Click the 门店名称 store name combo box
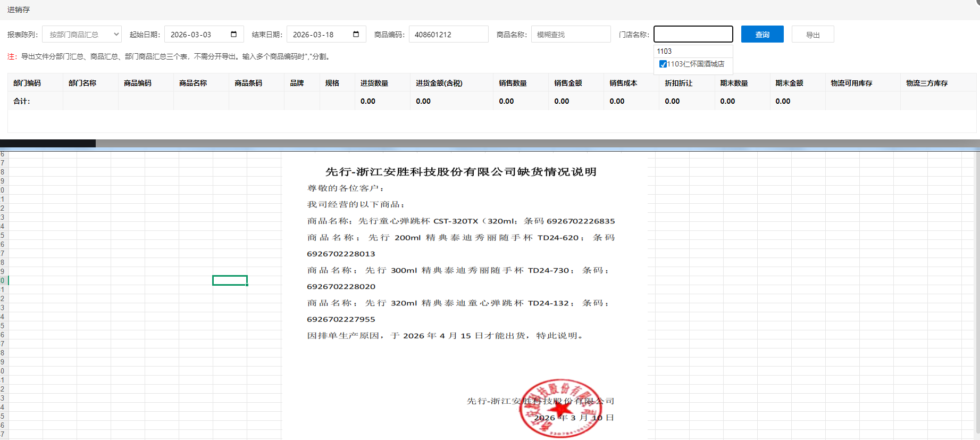This screenshot has height=440, width=980. pos(693,35)
